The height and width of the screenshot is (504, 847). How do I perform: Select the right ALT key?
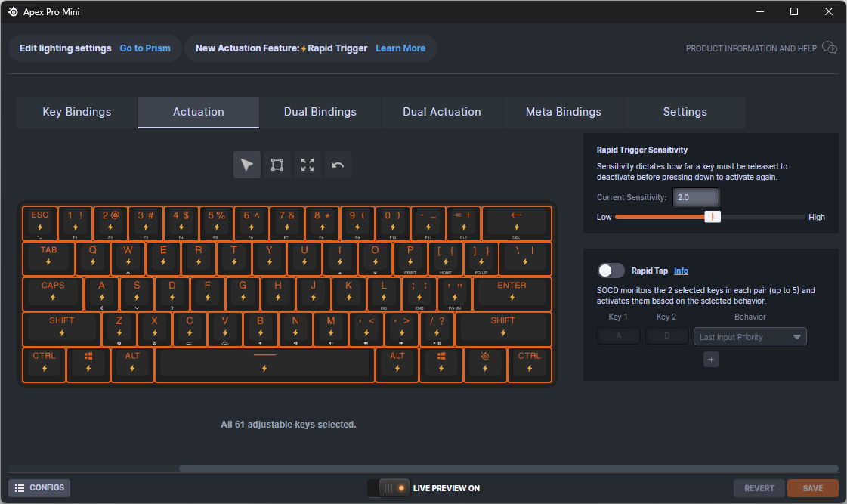(397, 365)
